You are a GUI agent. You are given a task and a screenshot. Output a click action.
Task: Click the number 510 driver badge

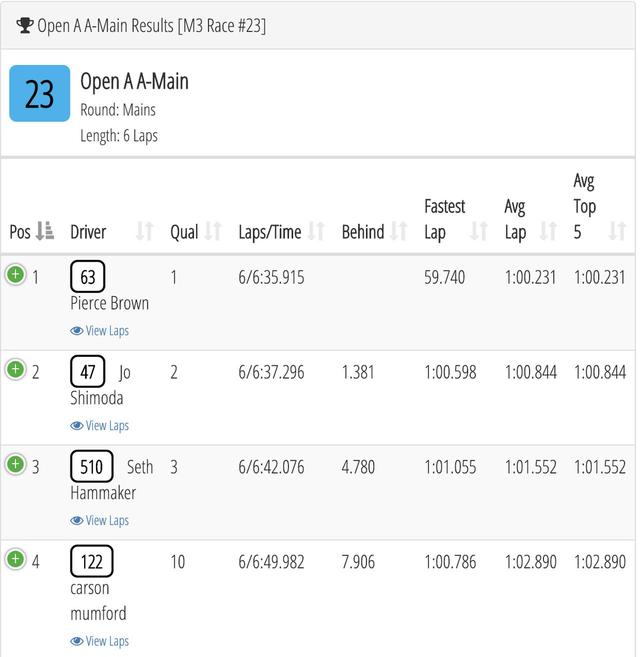tap(91, 466)
